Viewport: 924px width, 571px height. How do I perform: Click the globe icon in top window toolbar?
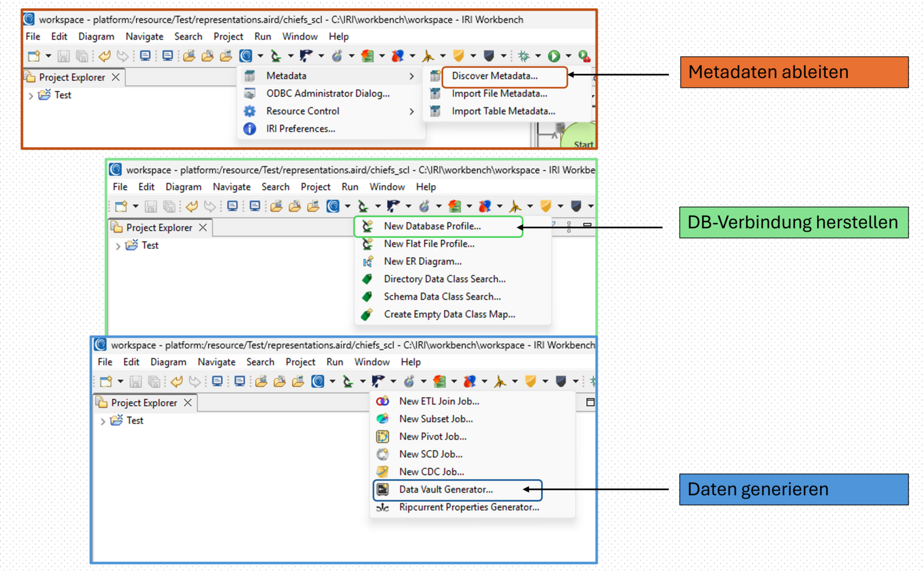[337, 56]
